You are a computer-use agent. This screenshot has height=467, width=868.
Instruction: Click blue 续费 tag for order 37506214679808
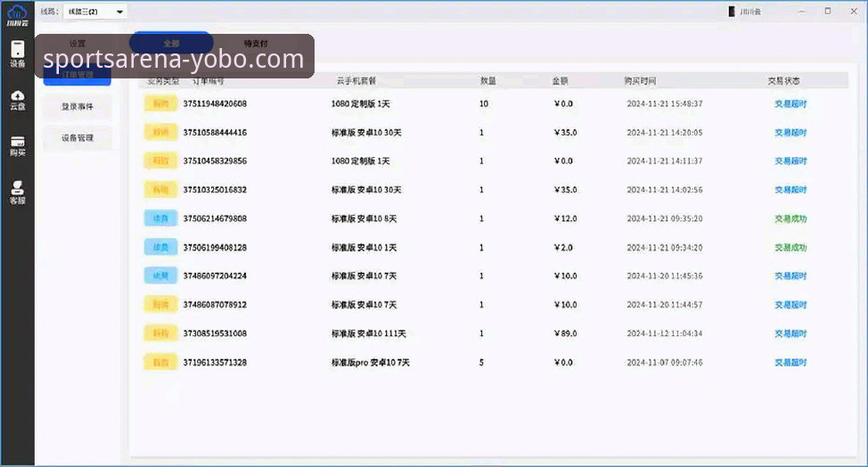pyautogui.click(x=160, y=218)
